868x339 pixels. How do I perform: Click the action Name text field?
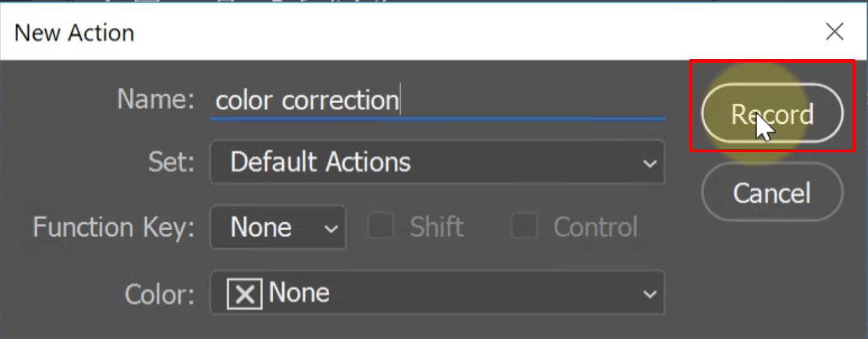point(437,101)
